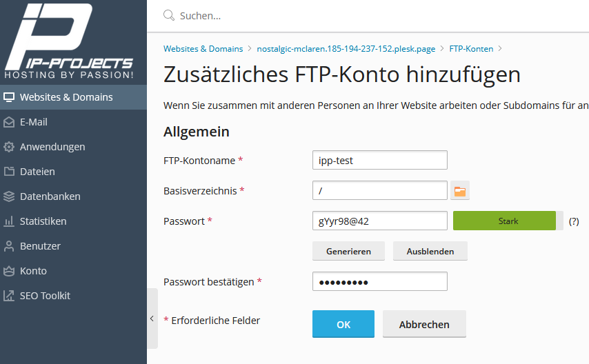Viewport: 589px width, 364px height.
Task: Hide password with Ausblenden button
Action: click(x=430, y=251)
